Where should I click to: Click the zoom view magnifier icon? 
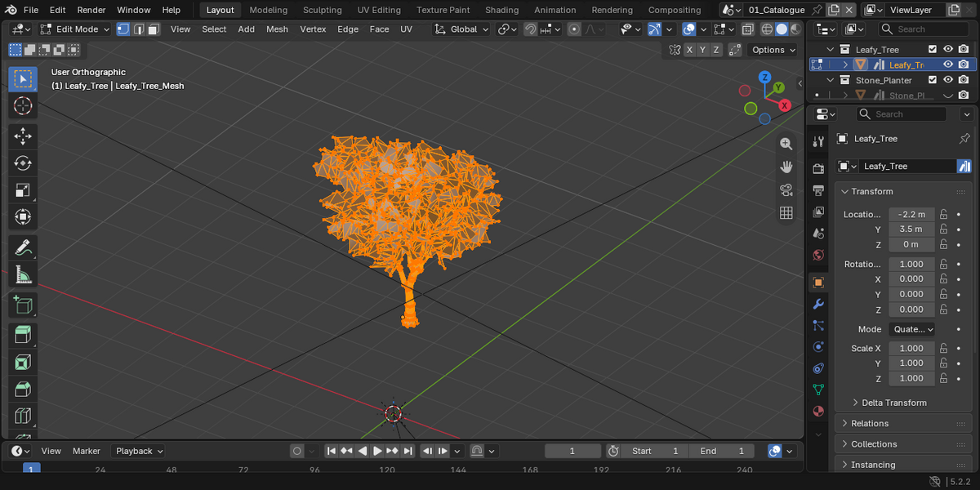tap(786, 144)
